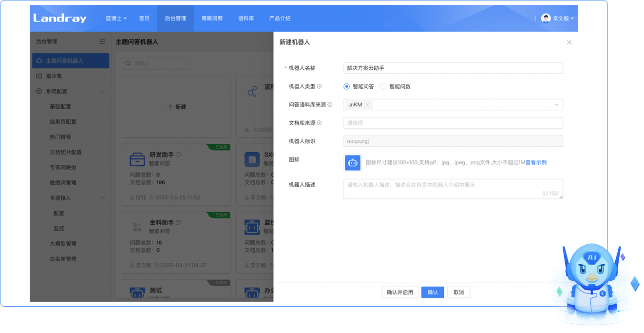Open the 文档库来源 selection dropdown
Screen dimensions: 644x333
[x=453, y=123]
